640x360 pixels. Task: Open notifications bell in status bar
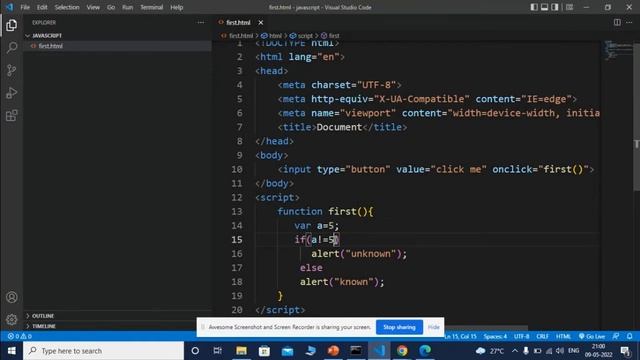[x=629, y=336]
